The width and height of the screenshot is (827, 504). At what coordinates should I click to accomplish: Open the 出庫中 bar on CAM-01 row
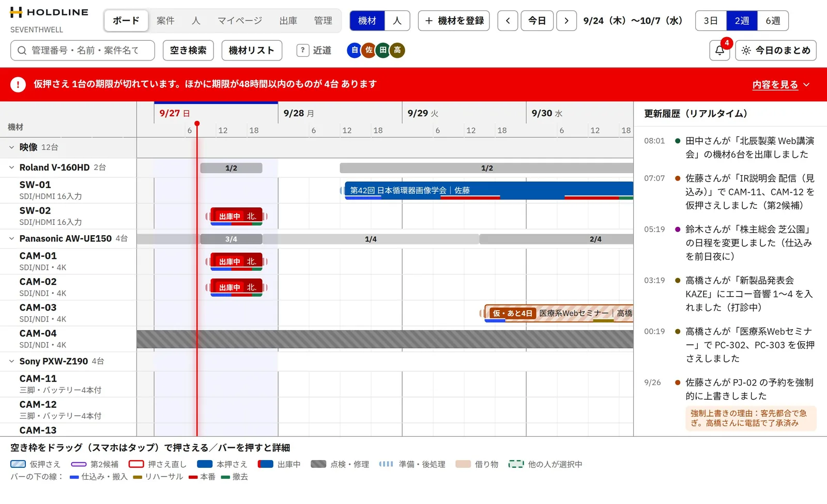pyautogui.click(x=236, y=262)
